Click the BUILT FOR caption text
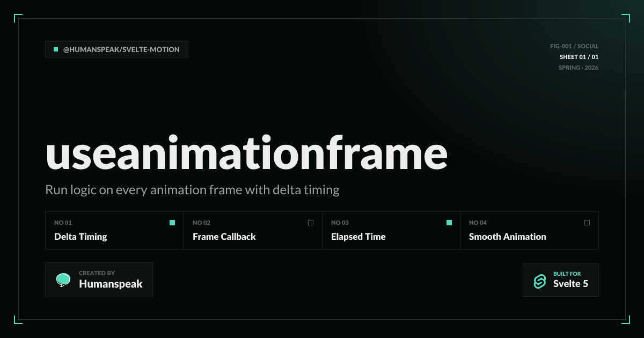644x338 pixels. [567, 274]
